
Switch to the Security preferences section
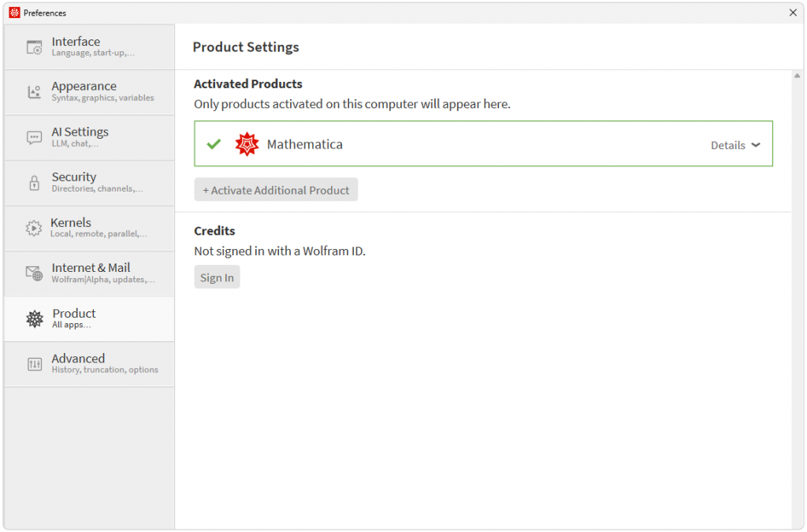click(88, 182)
